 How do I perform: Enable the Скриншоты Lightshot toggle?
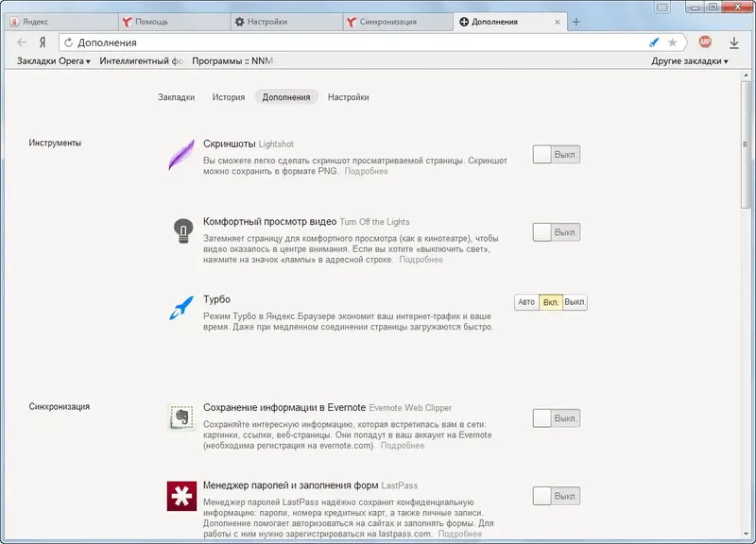[x=557, y=155]
